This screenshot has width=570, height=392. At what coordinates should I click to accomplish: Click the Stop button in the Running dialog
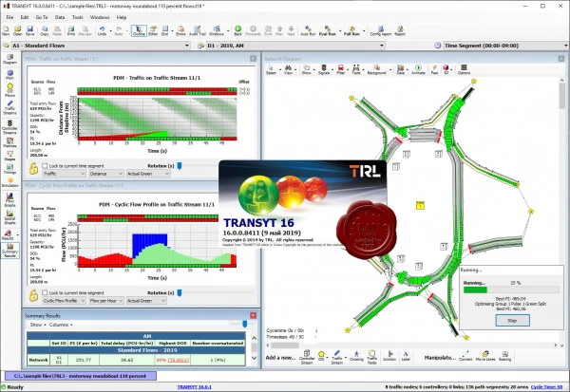click(512, 321)
